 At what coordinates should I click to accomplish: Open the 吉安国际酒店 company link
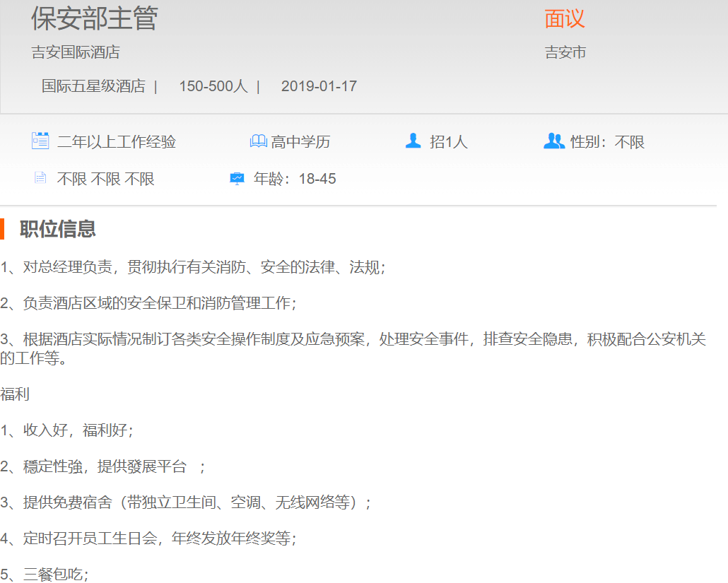tap(76, 52)
